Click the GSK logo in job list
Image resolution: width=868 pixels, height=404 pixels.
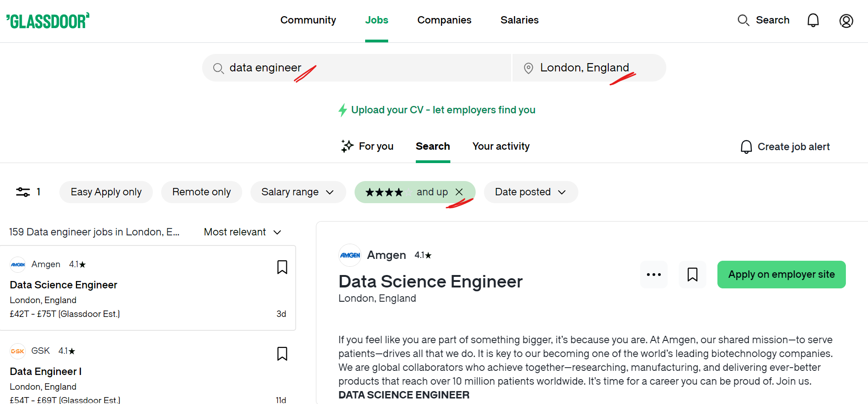point(18,351)
